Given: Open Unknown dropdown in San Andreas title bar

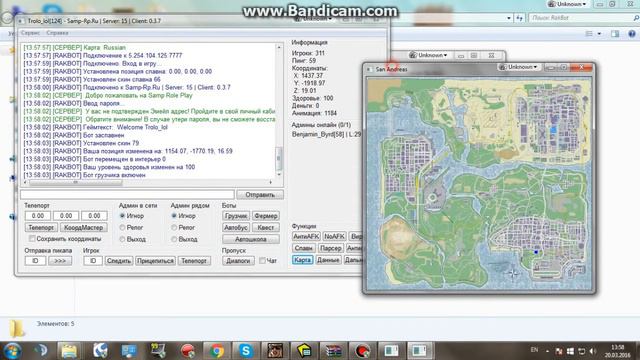Looking at the screenshot, I should (519, 67).
